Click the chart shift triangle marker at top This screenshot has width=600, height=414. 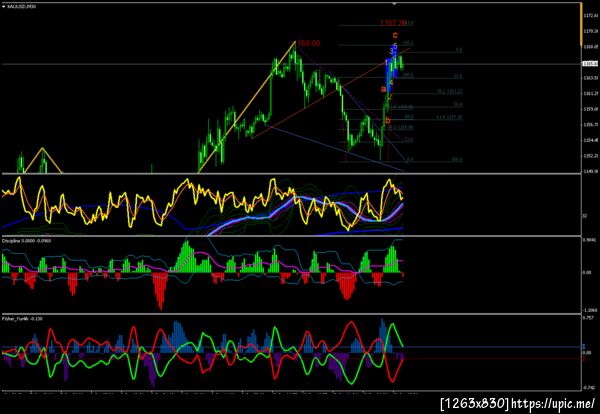395,4
